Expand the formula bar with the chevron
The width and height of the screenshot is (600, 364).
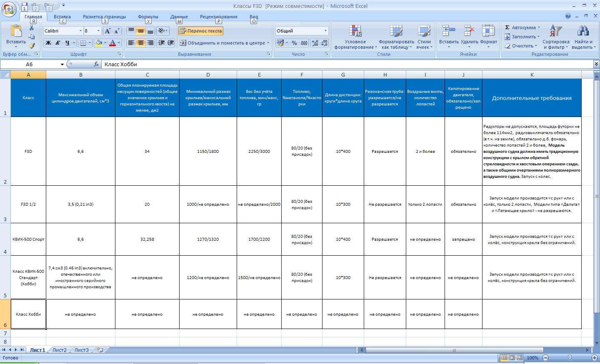click(x=596, y=64)
